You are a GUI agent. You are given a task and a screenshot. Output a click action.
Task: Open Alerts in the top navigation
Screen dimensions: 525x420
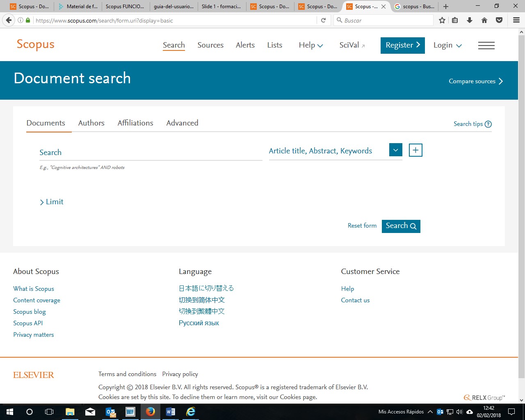(245, 45)
